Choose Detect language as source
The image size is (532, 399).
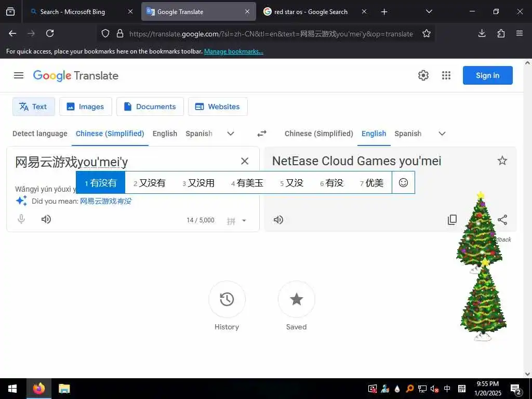click(x=39, y=134)
